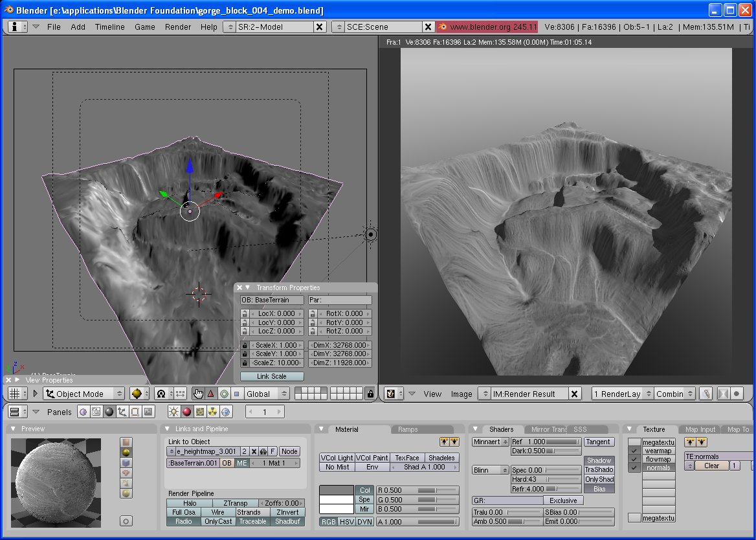The image size is (756, 540).
Task: Click the lamp buttons sun icon
Action: coord(173,412)
